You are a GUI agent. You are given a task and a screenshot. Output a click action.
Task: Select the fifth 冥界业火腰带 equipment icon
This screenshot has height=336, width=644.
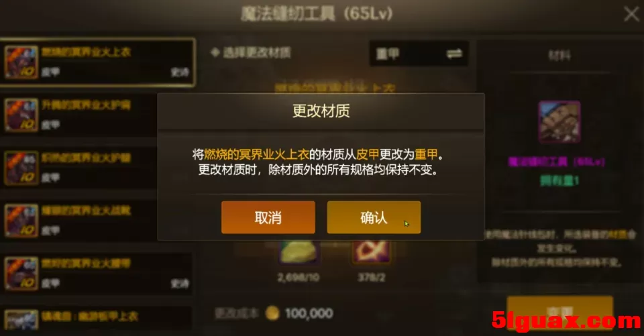coord(21,273)
